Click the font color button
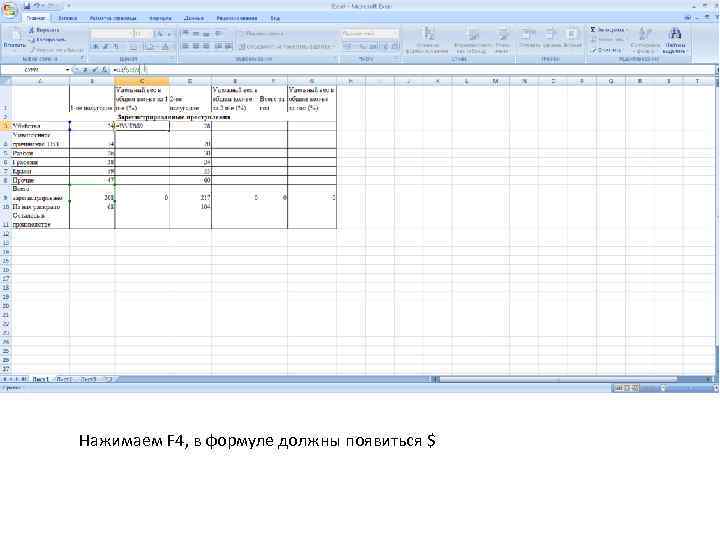 165,46
